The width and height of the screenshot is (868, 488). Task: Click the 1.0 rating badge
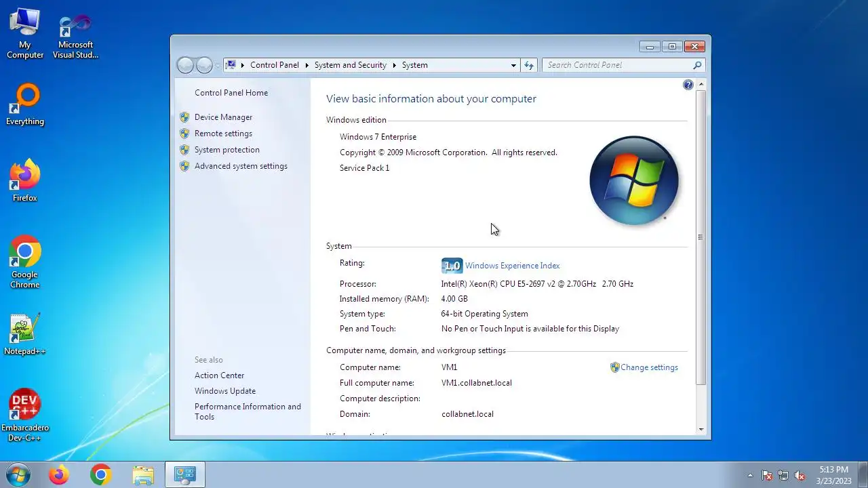452,266
